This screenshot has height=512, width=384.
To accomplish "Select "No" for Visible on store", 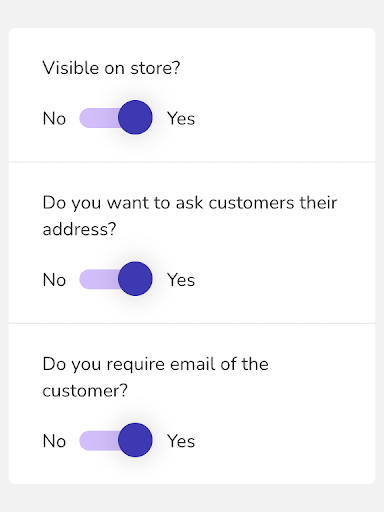I will (x=54, y=119).
